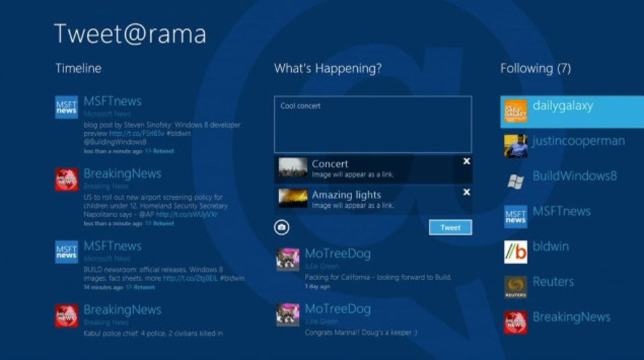Viewport: 644px width, 360px height.
Task: Open the link in airport screening tweet
Action: click(187, 215)
